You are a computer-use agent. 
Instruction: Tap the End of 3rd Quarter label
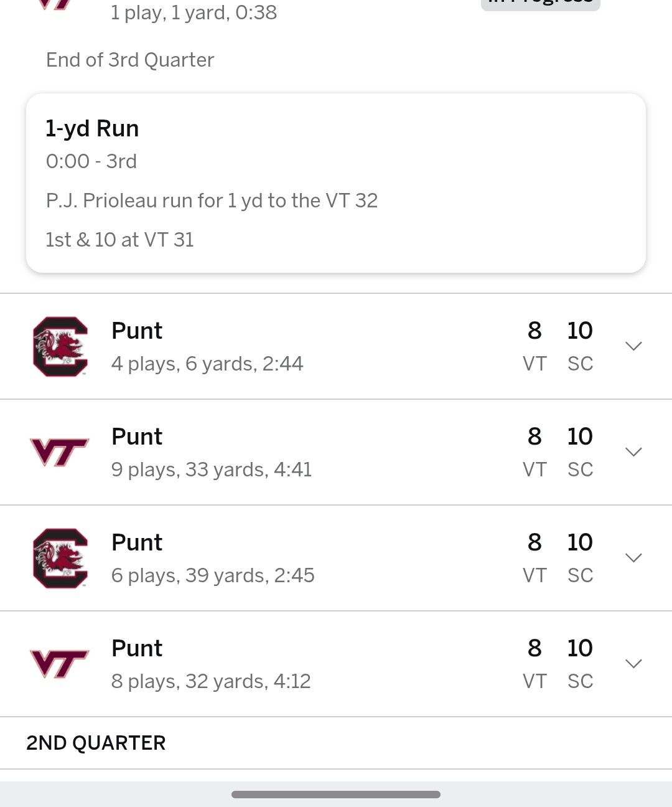point(130,60)
